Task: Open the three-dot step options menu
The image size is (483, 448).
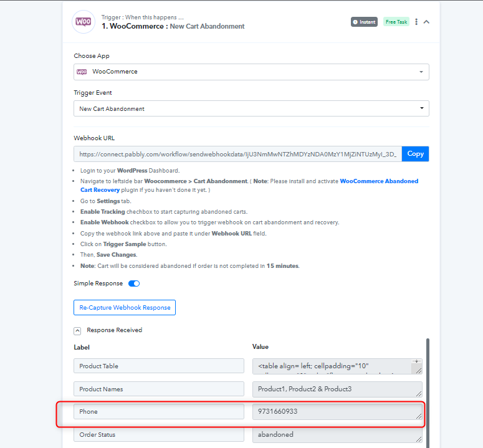Action: [x=416, y=22]
